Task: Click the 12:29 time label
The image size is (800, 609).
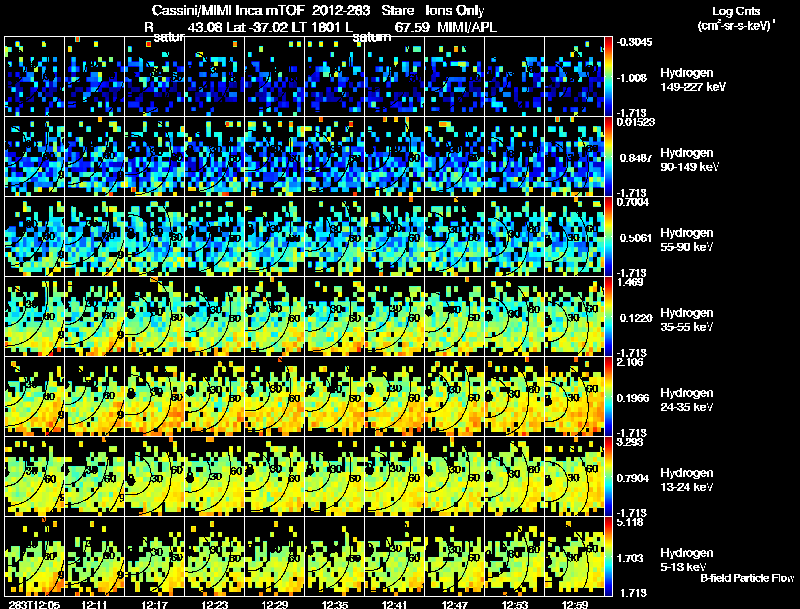Action: 274,604
